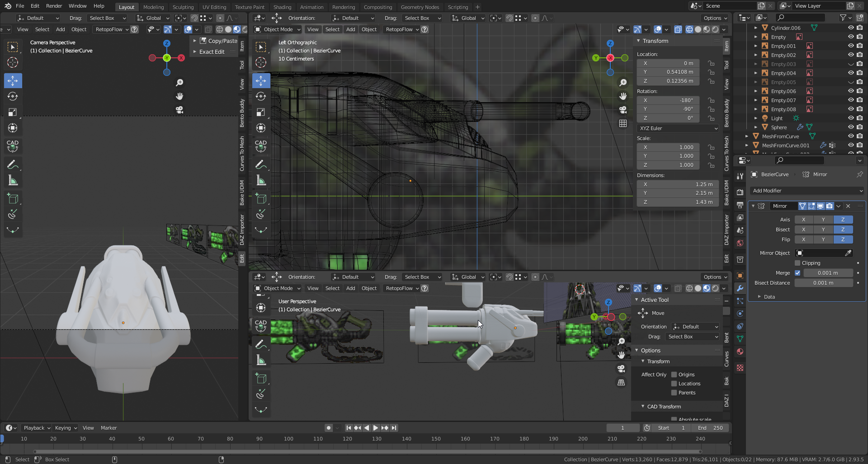The image size is (868, 464).
Task: Click the Bisect Distance value slider
Action: coord(823,283)
